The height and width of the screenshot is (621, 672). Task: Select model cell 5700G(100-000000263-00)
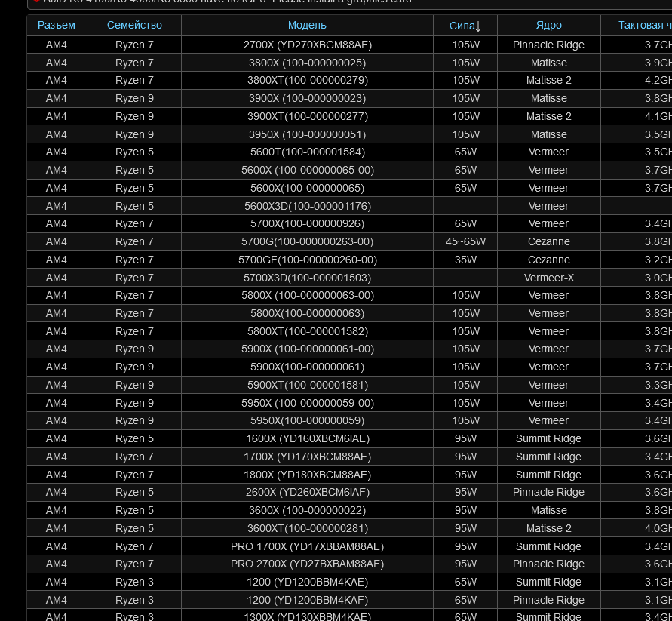pyautogui.click(x=307, y=241)
